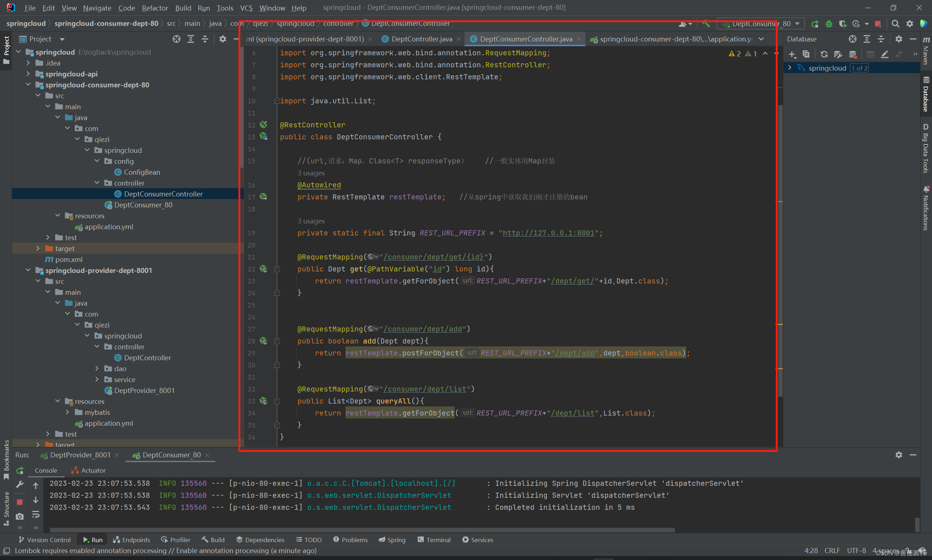
Task: Click Select Opened File target icon in Project
Action: point(176,39)
